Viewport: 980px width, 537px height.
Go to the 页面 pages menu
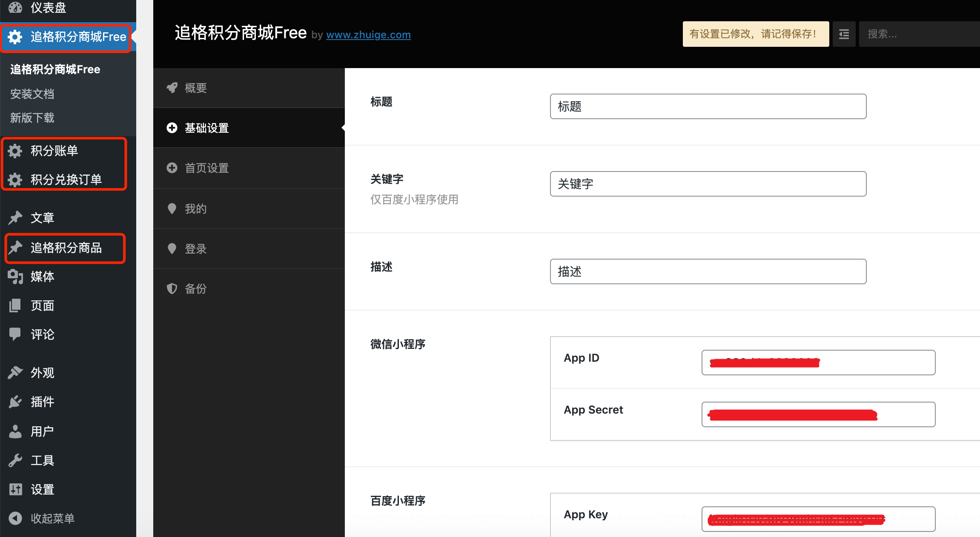pos(68,306)
